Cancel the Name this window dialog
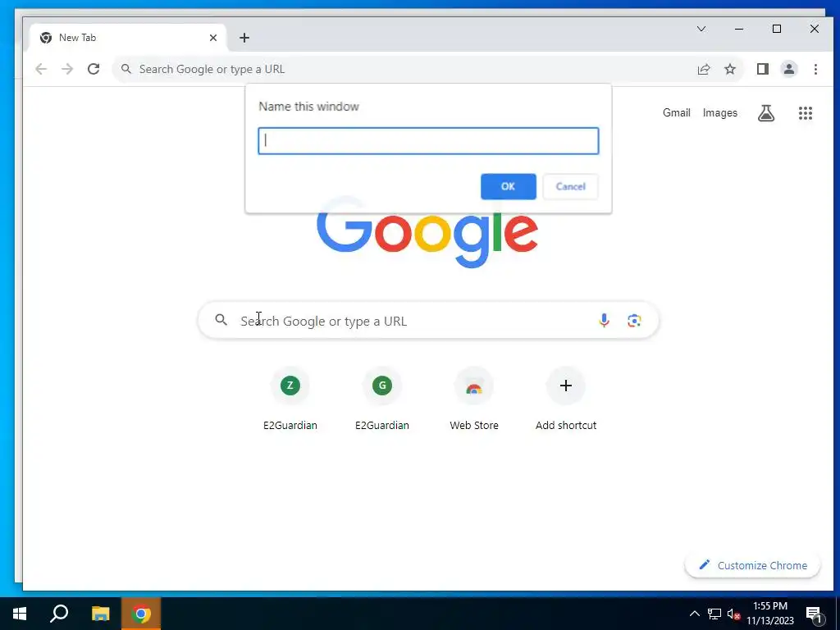The height and width of the screenshot is (630, 840). point(570,186)
